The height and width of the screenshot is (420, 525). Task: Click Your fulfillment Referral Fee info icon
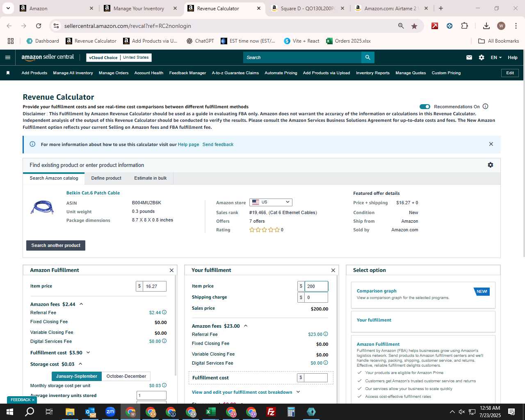[x=326, y=334]
